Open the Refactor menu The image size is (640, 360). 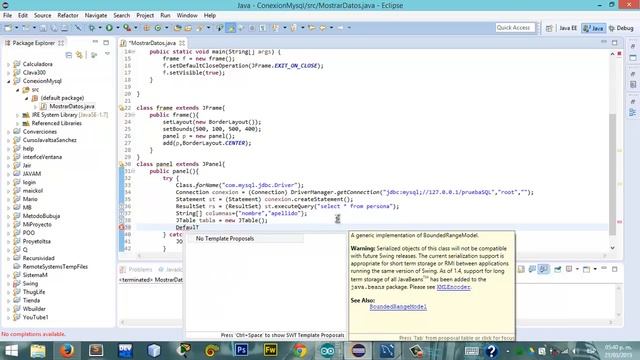(x=68, y=16)
